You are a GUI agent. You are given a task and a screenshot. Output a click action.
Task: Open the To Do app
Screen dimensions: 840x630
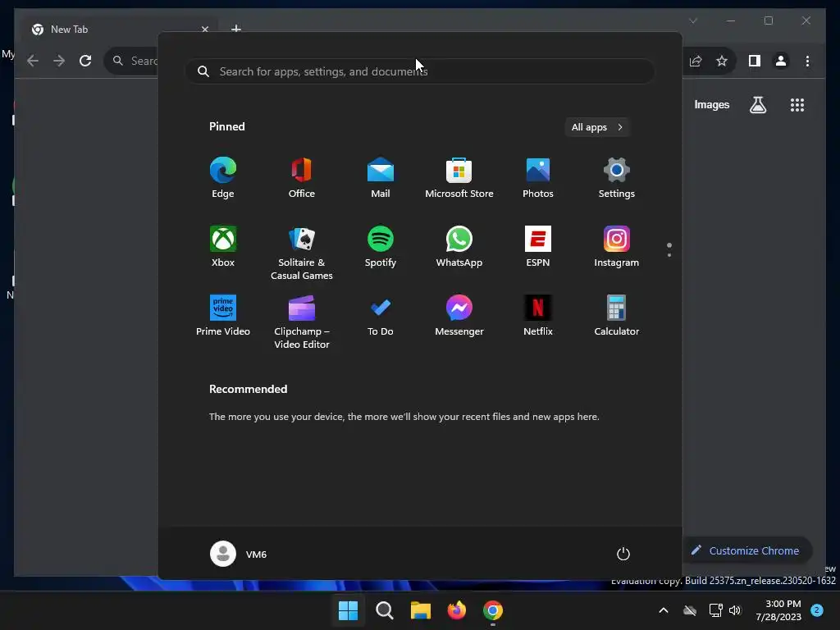coord(381,316)
